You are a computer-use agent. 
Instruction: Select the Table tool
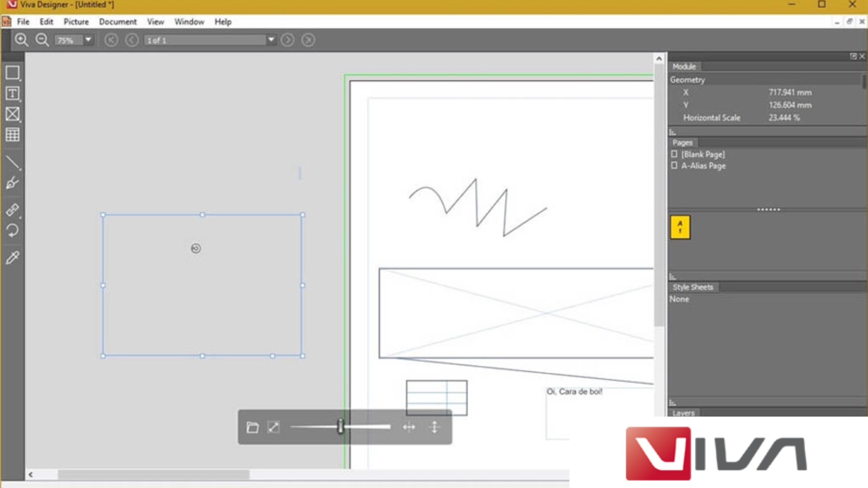pyautogui.click(x=12, y=134)
